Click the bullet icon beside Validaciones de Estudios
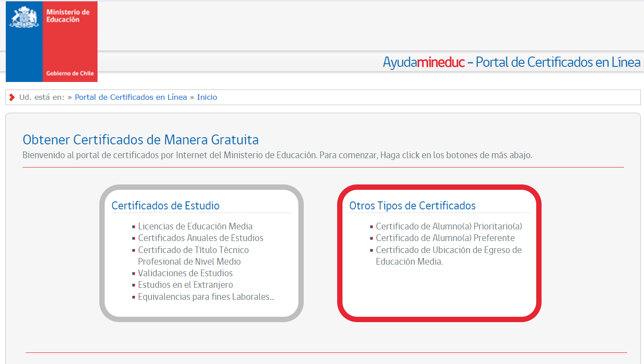644x364 pixels. coord(134,274)
